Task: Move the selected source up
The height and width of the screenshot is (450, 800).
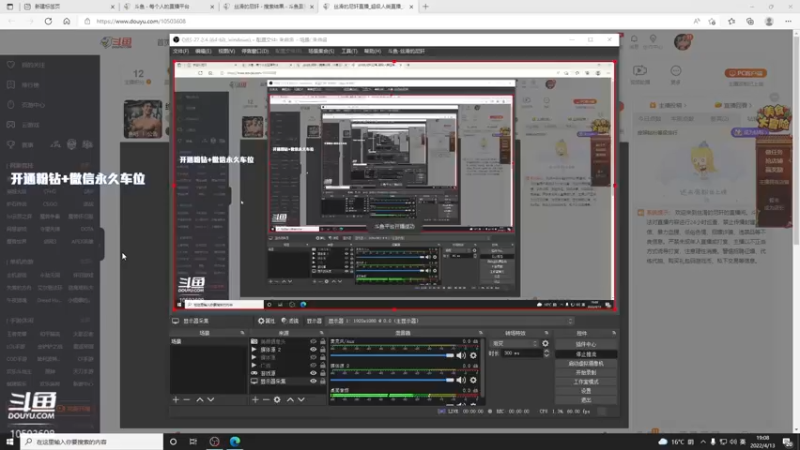Action: [x=290, y=399]
